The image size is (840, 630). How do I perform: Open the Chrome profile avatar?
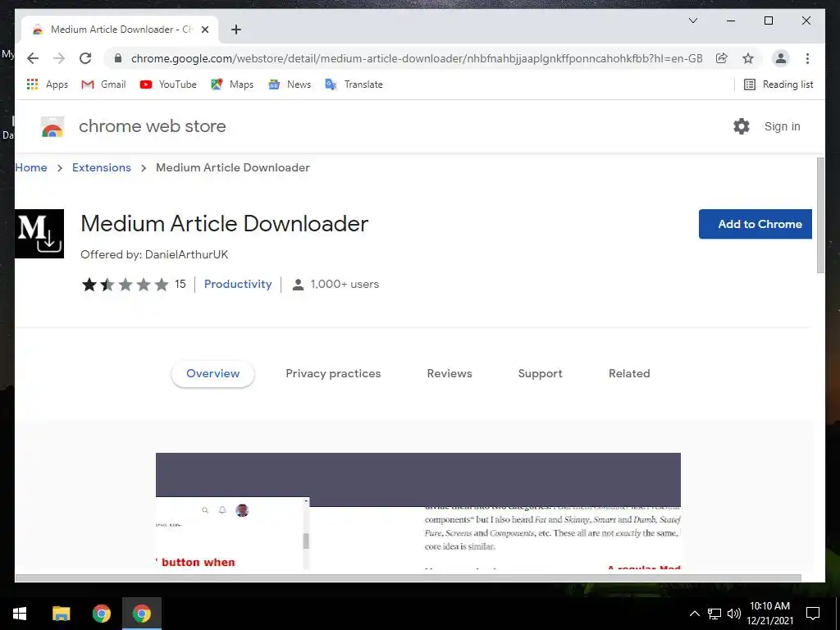pos(781,58)
